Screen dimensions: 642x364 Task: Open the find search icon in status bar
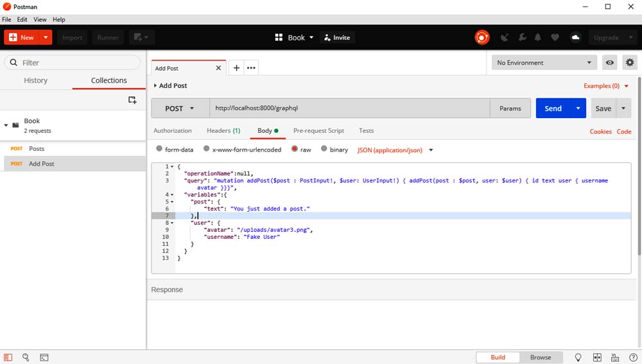(26, 358)
